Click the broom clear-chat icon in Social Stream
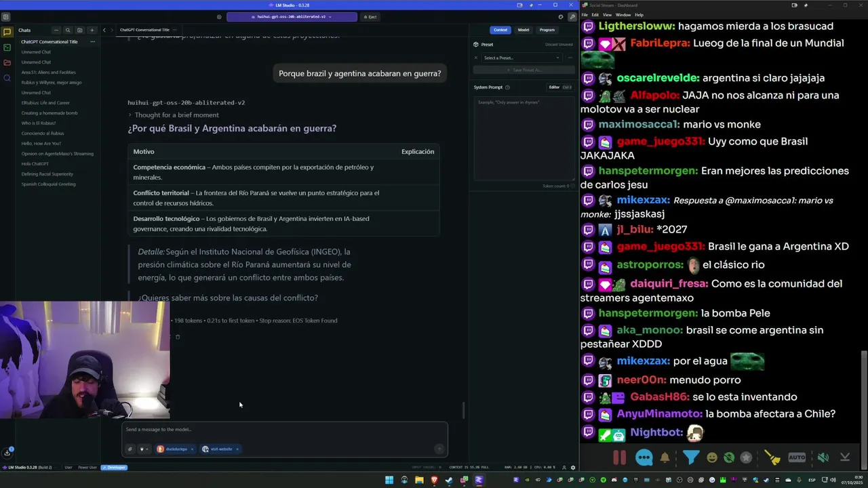868x488 pixels. 772,458
